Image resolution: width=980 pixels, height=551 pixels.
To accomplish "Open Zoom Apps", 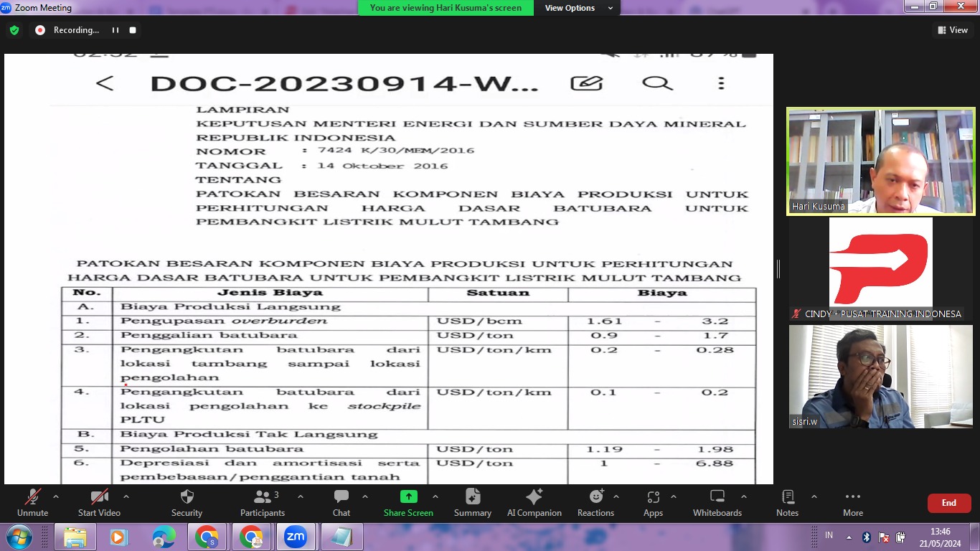I will (x=653, y=503).
